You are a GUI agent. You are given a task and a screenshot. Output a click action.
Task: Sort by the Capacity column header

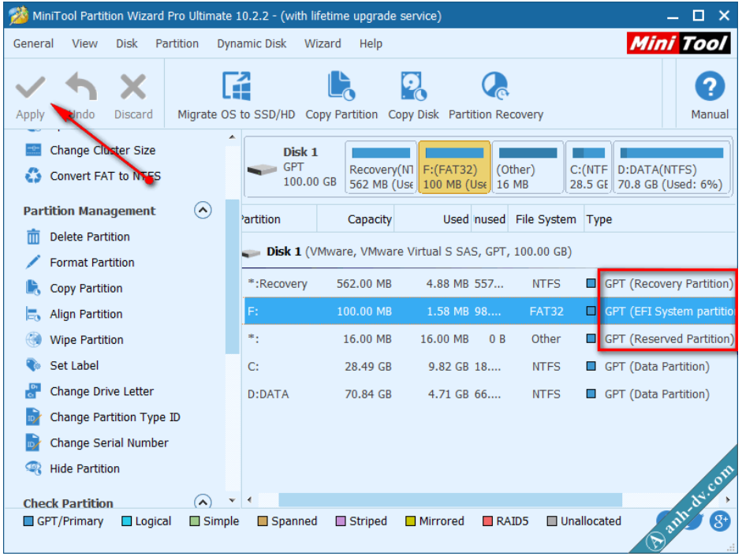[x=356, y=219]
